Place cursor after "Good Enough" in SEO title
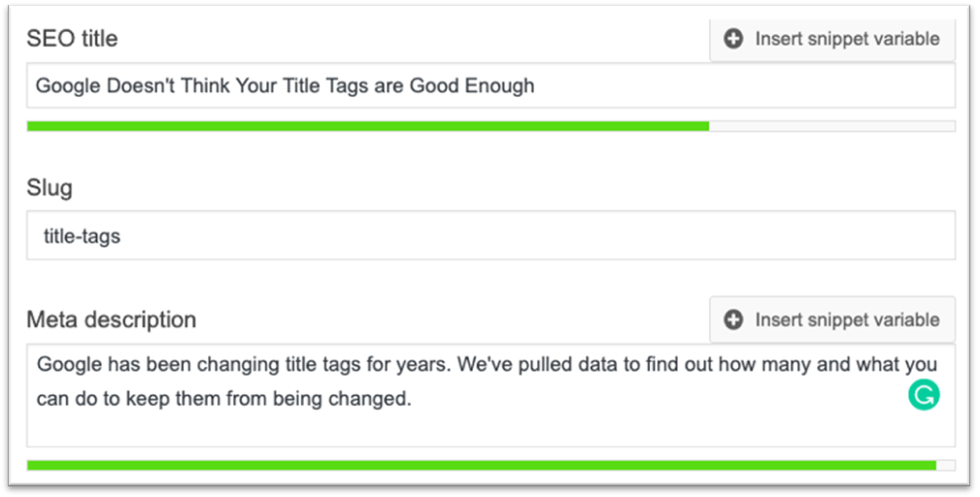The height and width of the screenshot is (497, 980). click(535, 85)
